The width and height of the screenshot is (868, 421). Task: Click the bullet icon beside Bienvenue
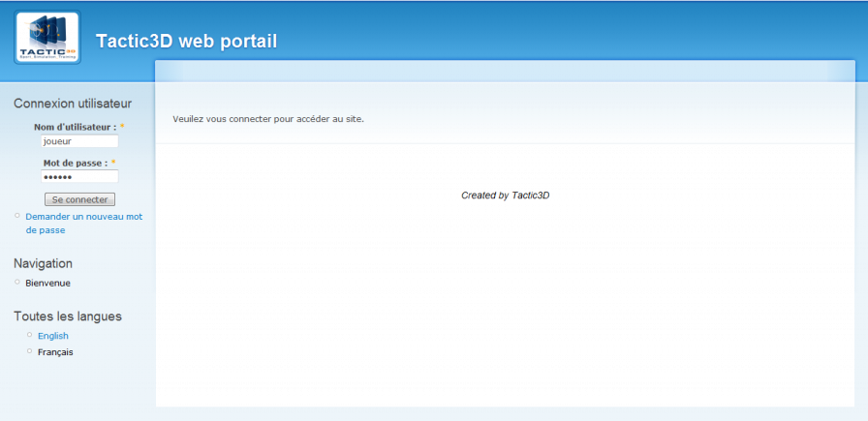(17, 282)
